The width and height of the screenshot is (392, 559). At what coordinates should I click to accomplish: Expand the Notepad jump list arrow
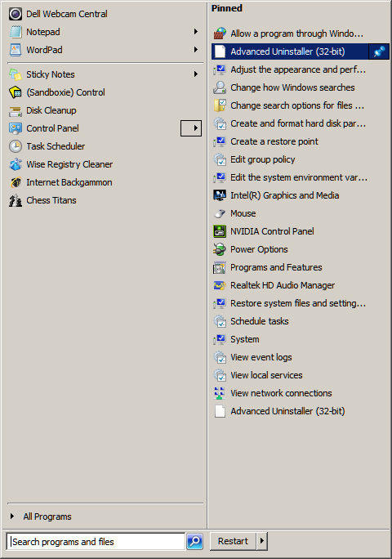click(x=196, y=32)
